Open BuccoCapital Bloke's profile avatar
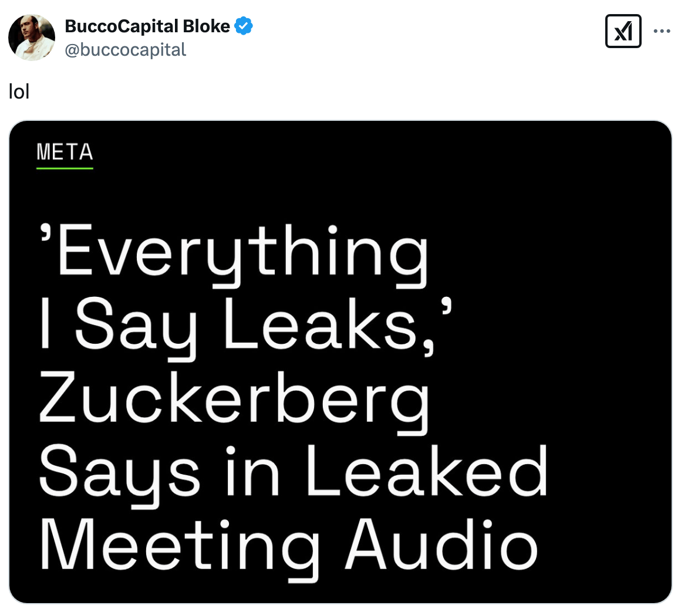 [32, 37]
